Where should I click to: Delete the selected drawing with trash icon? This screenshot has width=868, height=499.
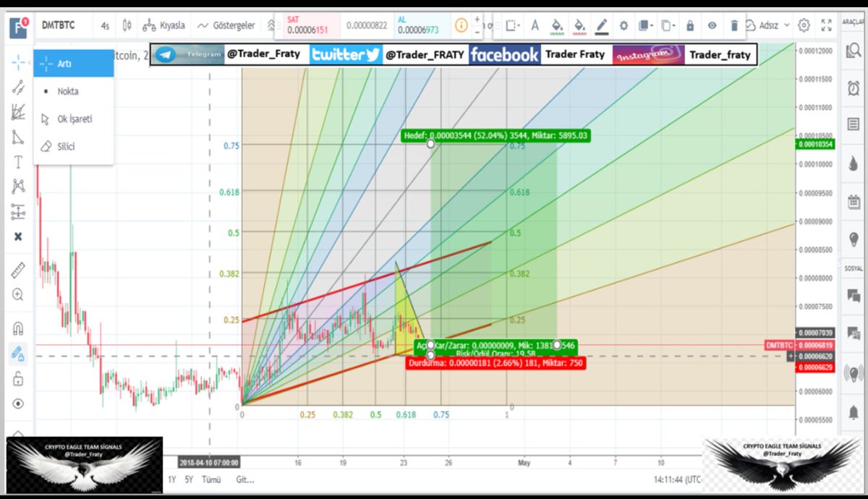(x=734, y=25)
